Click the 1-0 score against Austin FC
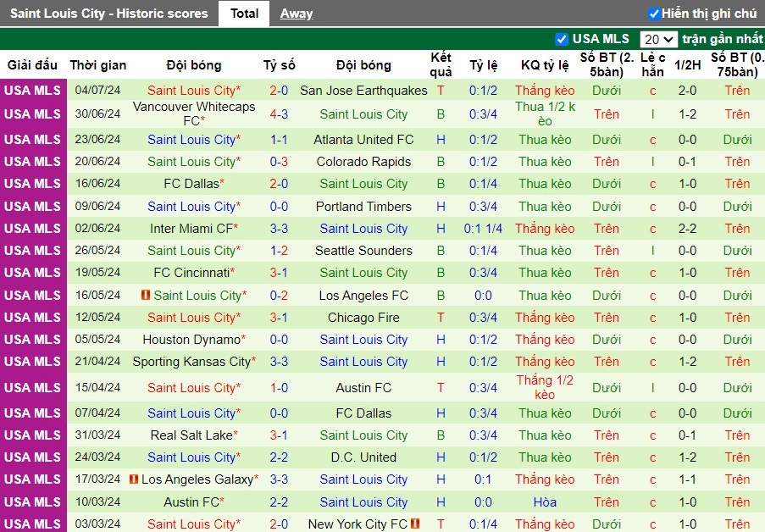This screenshot has width=765, height=532. (x=279, y=388)
